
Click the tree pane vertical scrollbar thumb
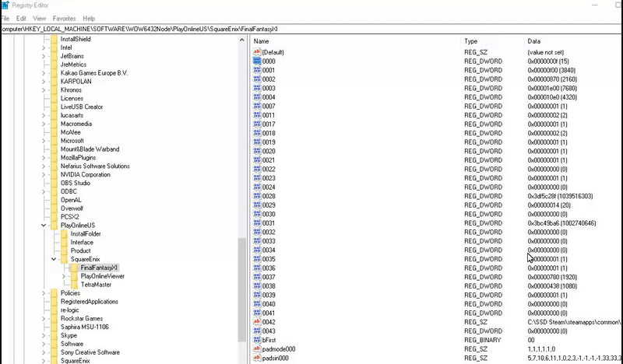pos(241,290)
